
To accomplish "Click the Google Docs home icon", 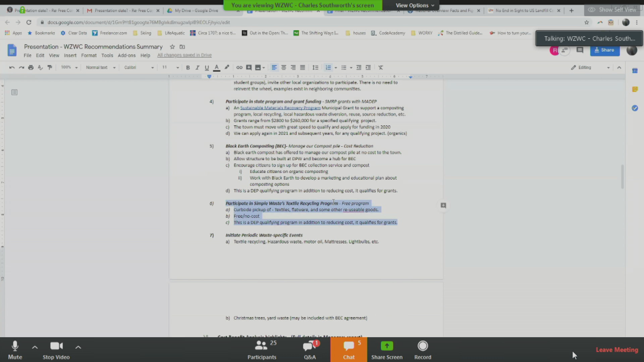I will click(12, 50).
